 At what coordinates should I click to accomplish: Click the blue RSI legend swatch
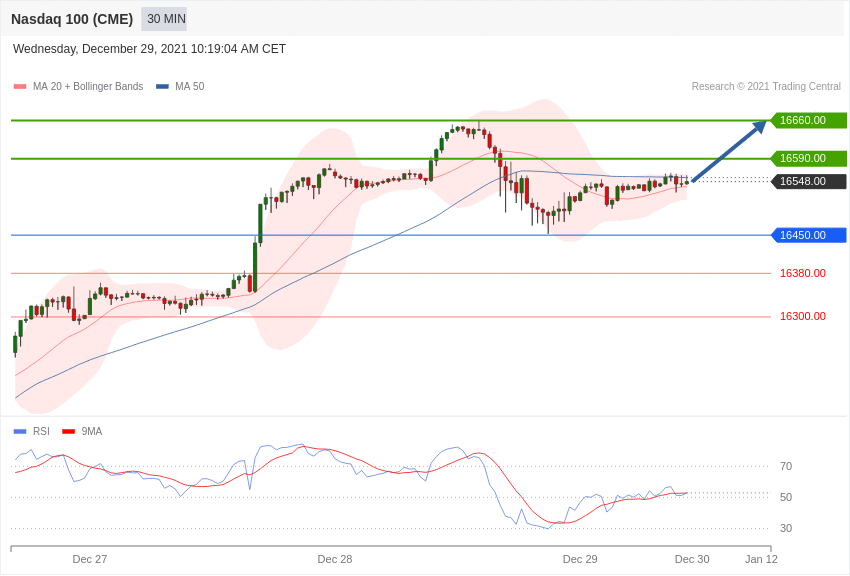(x=20, y=432)
